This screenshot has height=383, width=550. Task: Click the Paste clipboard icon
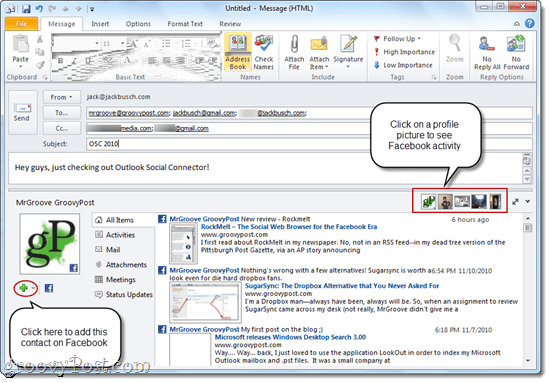click(x=20, y=45)
